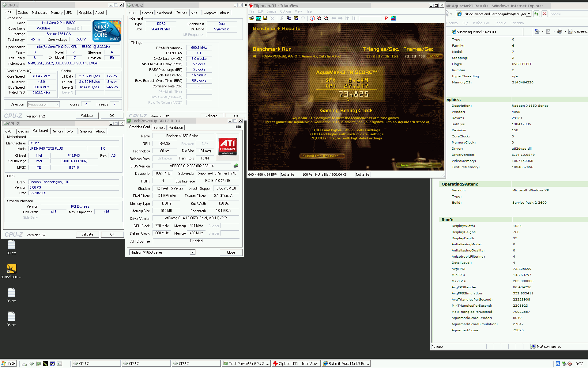Open Options menu in IrfanView
The image size is (588, 368).
[285, 11]
